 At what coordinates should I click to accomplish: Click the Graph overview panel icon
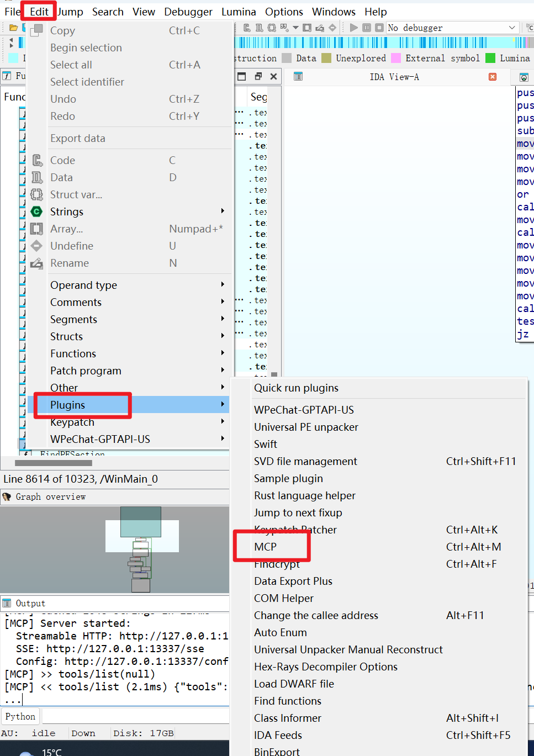[x=7, y=496]
